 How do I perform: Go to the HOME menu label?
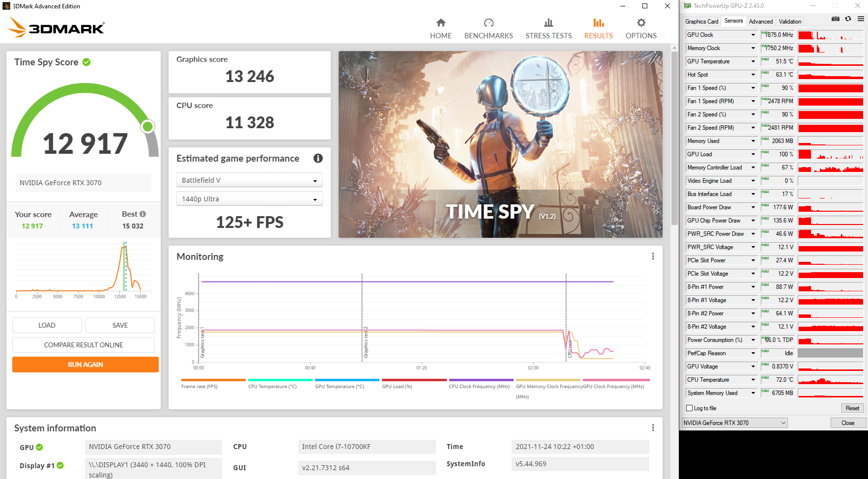pyautogui.click(x=441, y=36)
